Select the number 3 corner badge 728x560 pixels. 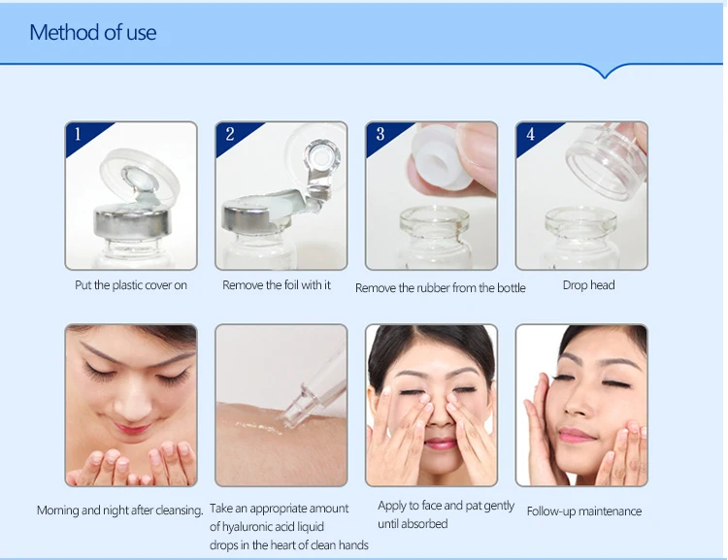(x=384, y=136)
